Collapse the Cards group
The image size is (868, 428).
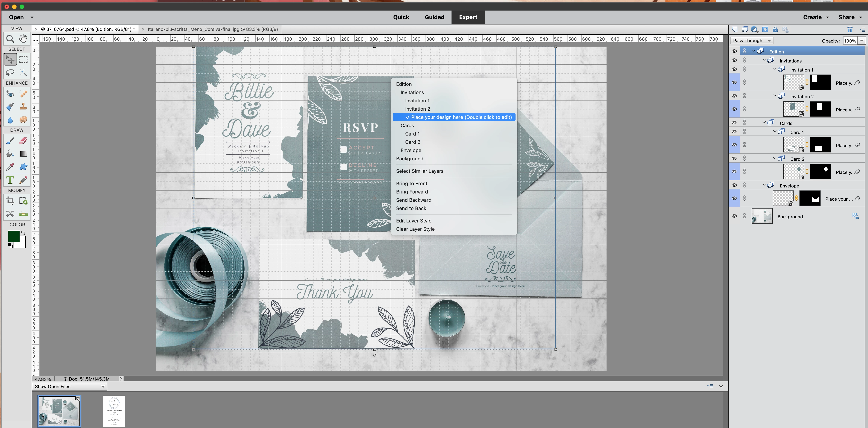point(764,122)
